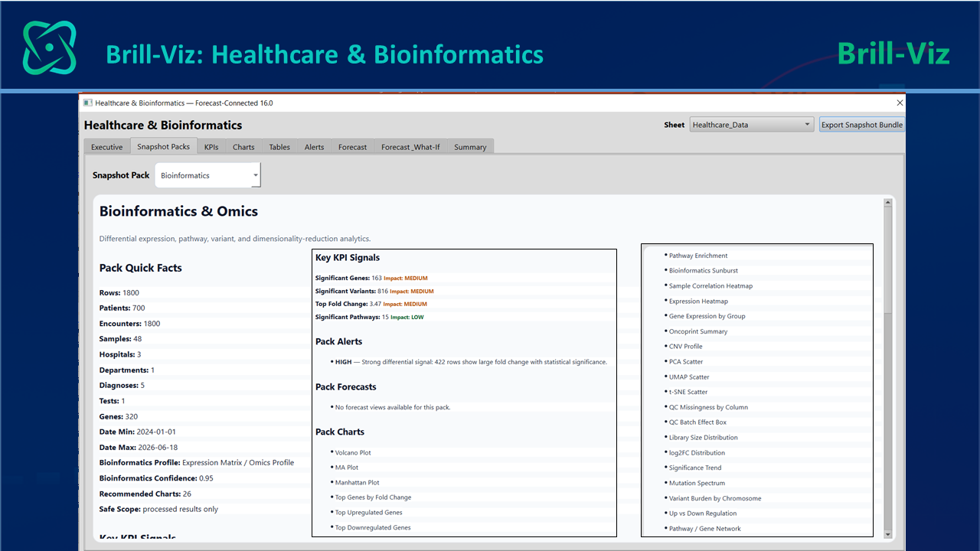Click the Bioinformatics & Omics heading
Screen dimensions: 980x551
point(178,211)
